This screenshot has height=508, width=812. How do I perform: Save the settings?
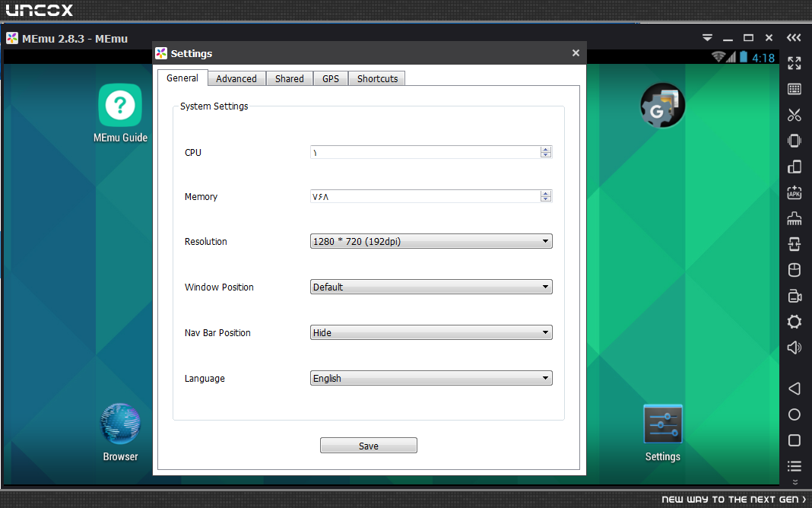pyautogui.click(x=368, y=446)
